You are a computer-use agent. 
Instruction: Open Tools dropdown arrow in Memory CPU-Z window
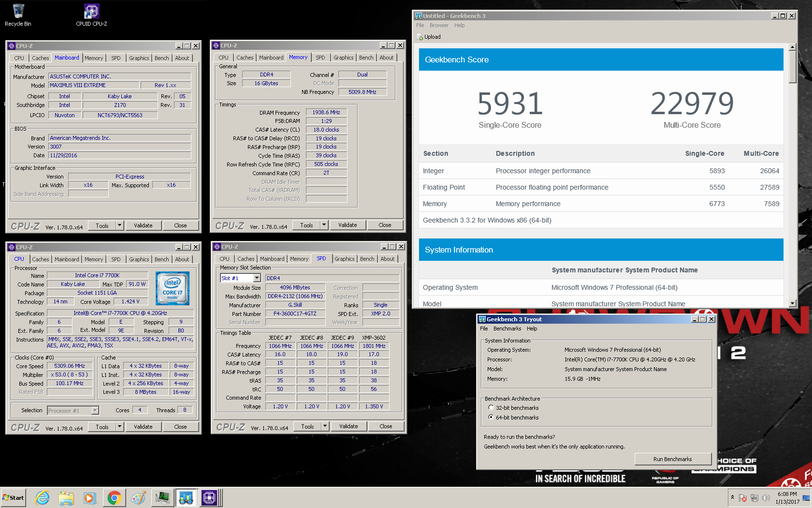click(324, 225)
